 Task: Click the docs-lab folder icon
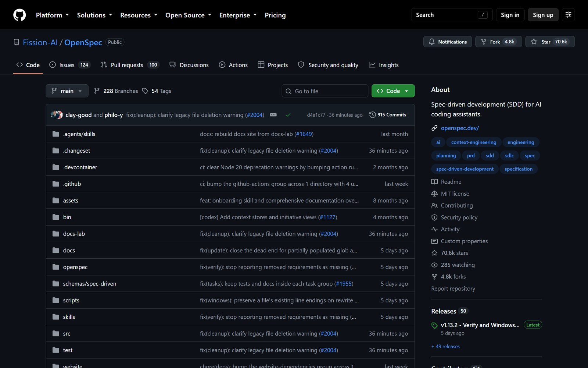[56, 234]
